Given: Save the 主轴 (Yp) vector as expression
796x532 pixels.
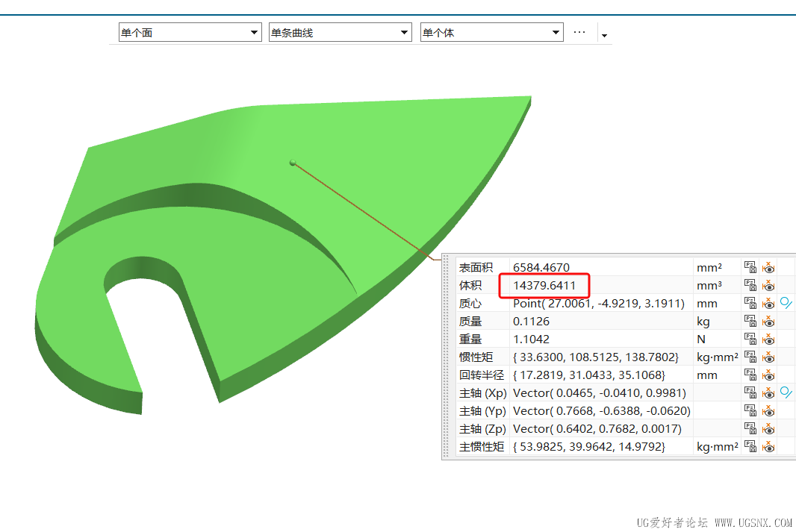Looking at the screenshot, I should pyautogui.click(x=750, y=411).
